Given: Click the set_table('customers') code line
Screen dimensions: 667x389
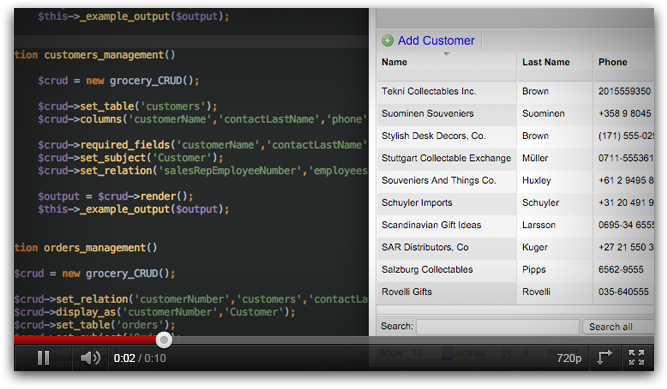Looking at the screenshot, I should [x=128, y=106].
